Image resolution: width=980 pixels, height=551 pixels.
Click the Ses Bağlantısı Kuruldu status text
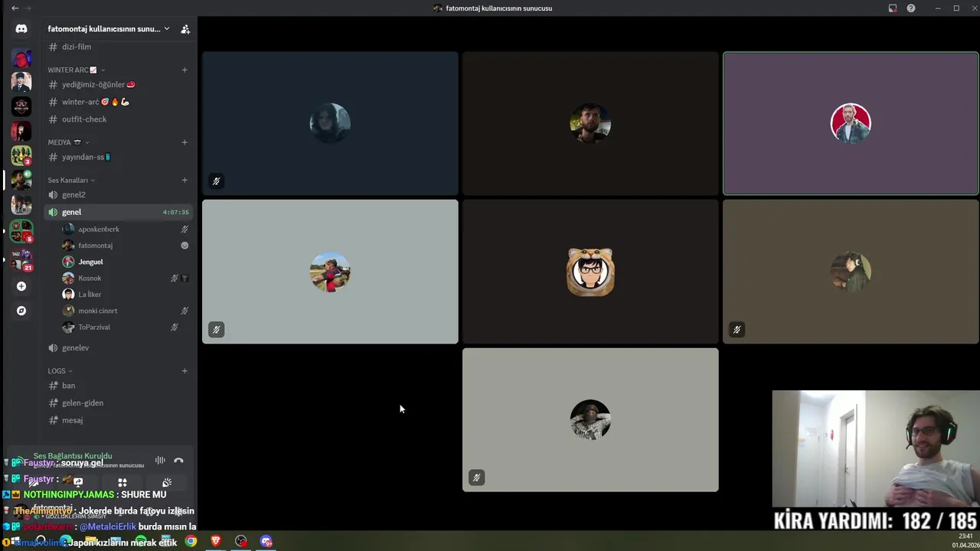73,456
